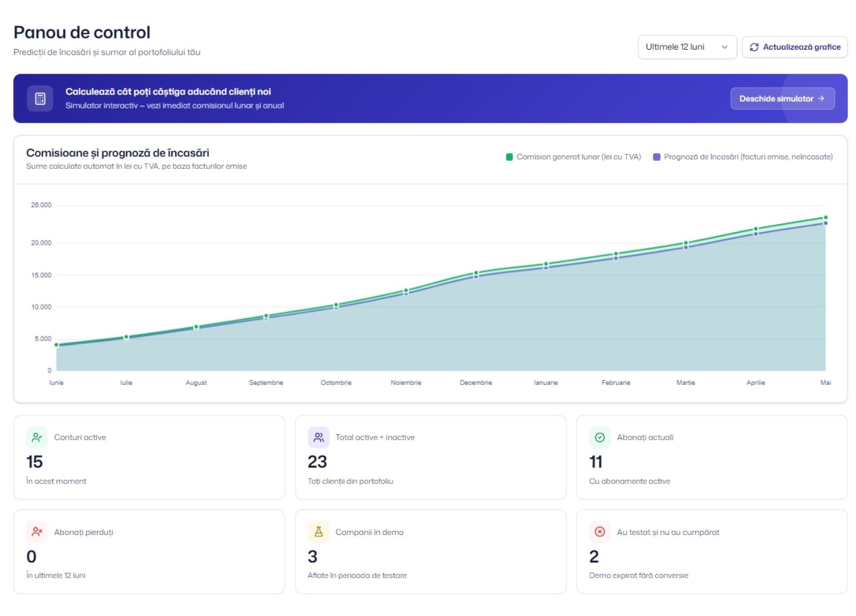Click the Total active + inactive people icon

318,437
